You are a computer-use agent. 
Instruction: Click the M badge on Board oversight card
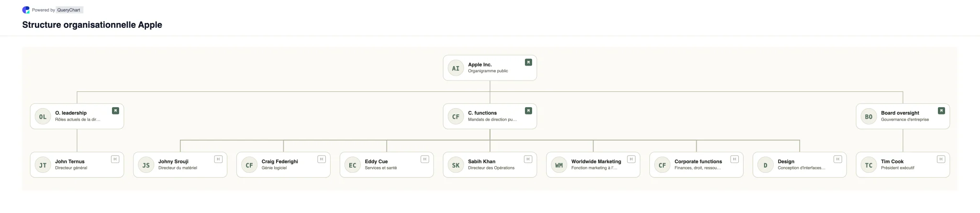(941, 111)
